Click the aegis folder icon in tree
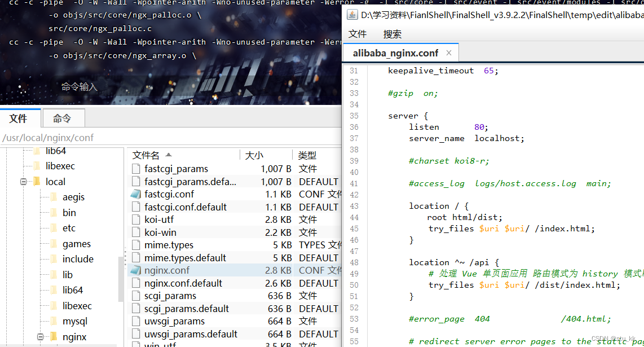This screenshot has height=347, width=644. 54,197
